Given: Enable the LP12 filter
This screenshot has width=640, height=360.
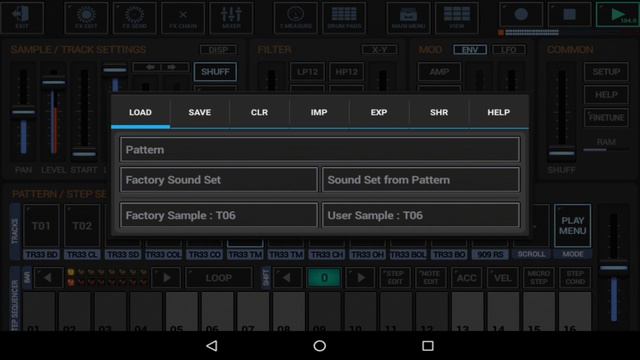Looking at the screenshot, I should click(x=307, y=72).
